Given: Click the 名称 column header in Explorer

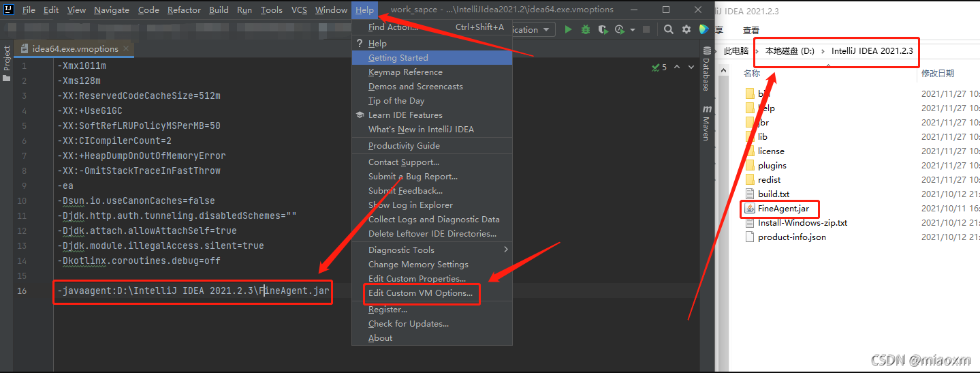Looking at the screenshot, I should (x=752, y=73).
